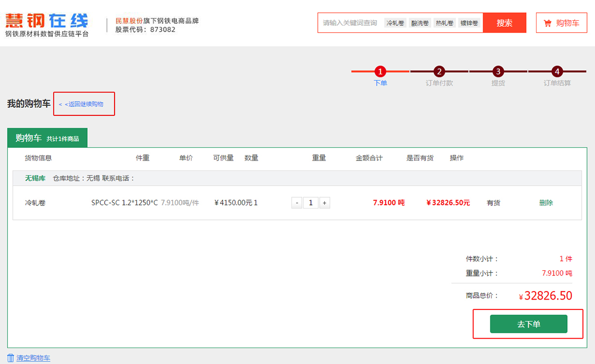This screenshot has height=364, width=595.
Task: Click step 3 circle 提货
Action: pyautogui.click(x=498, y=71)
